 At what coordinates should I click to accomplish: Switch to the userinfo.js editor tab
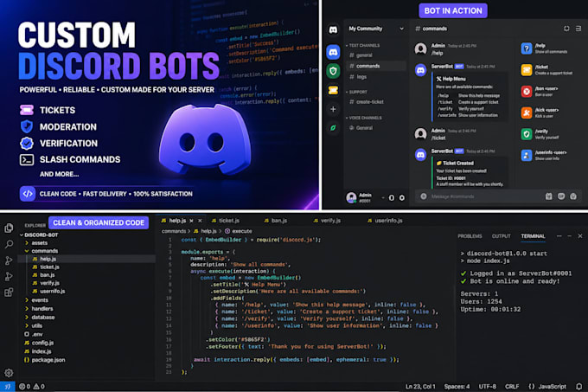pos(385,221)
